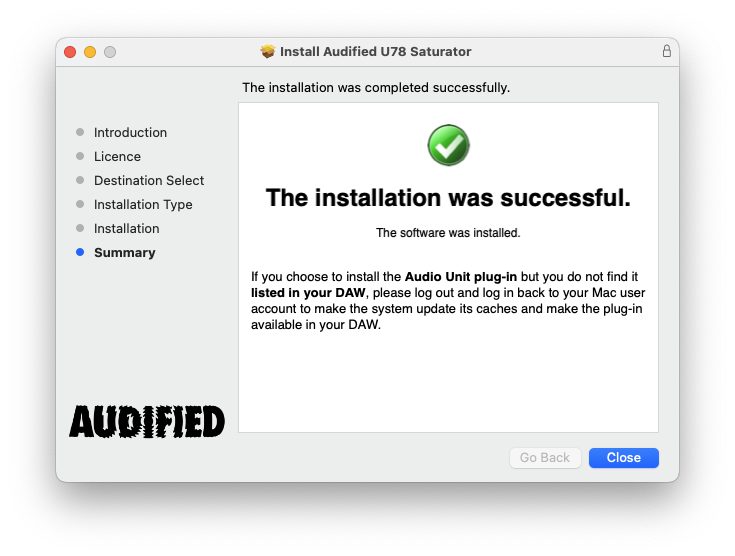Minimize the installer with yellow button
The width and height of the screenshot is (735, 556).
[90, 51]
